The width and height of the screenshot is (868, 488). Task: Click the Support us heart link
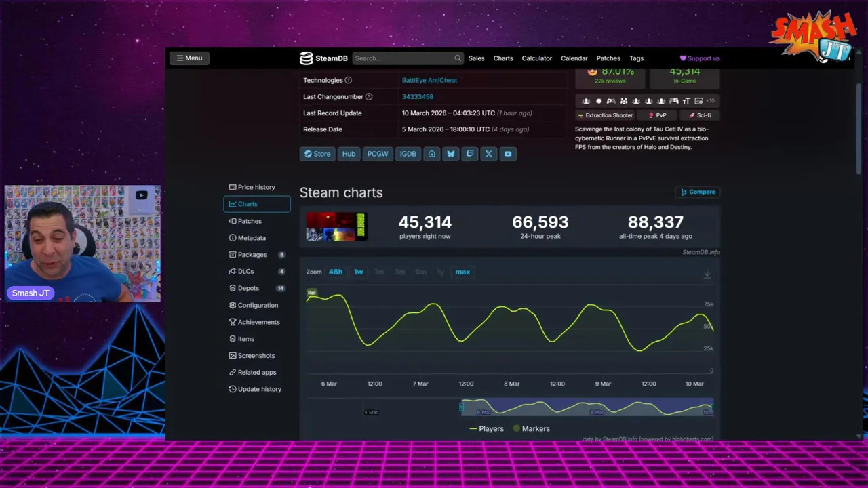[700, 58]
